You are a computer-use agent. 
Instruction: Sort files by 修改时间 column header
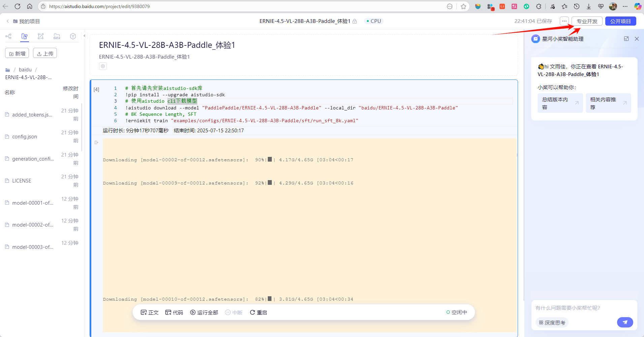(71, 92)
